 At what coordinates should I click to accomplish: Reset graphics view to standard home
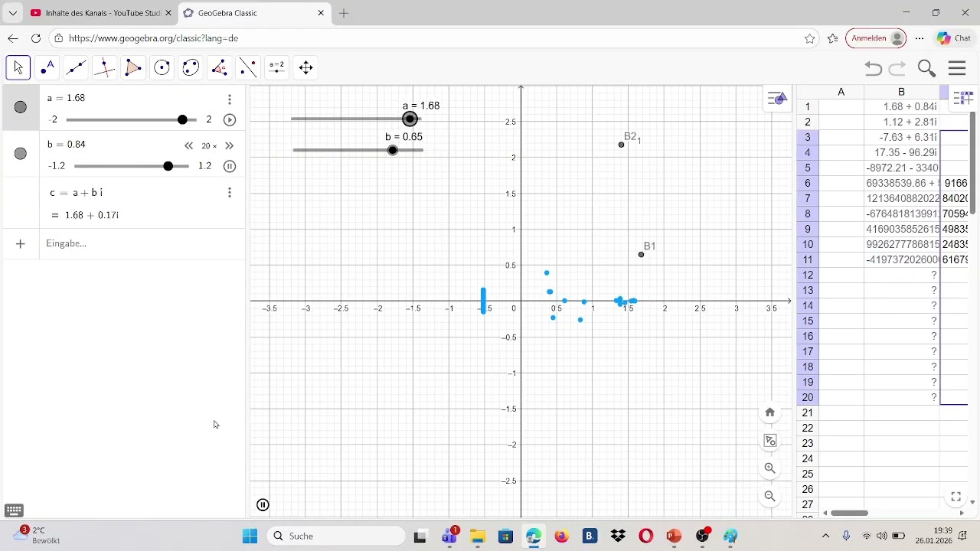(770, 412)
